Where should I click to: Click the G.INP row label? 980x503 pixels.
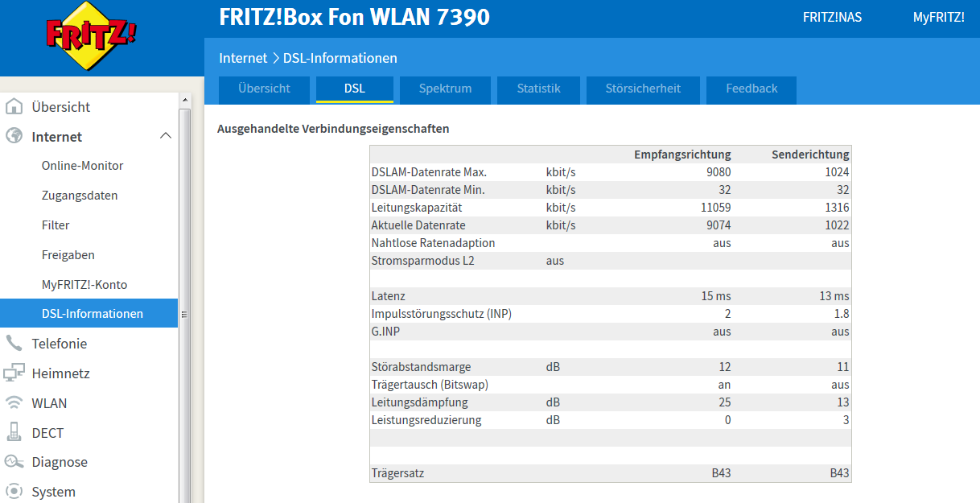click(386, 332)
